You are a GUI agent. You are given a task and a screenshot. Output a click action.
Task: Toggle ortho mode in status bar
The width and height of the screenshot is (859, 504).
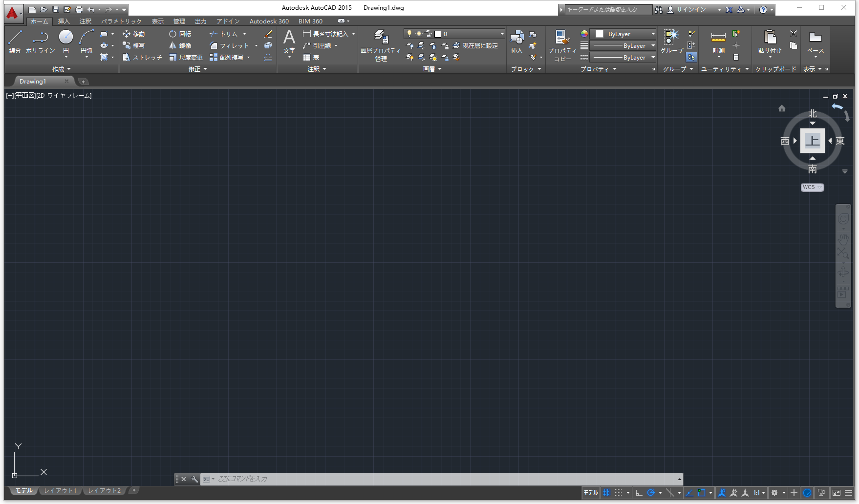tap(639, 493)
